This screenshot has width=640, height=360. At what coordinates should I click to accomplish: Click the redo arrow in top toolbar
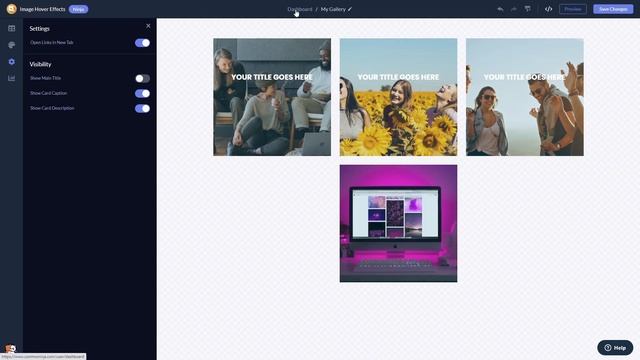pos(514,9)
